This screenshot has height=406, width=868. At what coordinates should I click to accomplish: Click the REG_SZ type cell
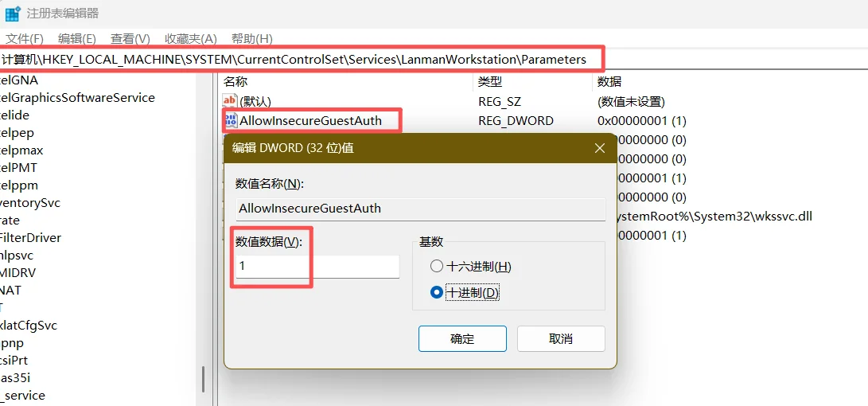click(x=500, y=101)
